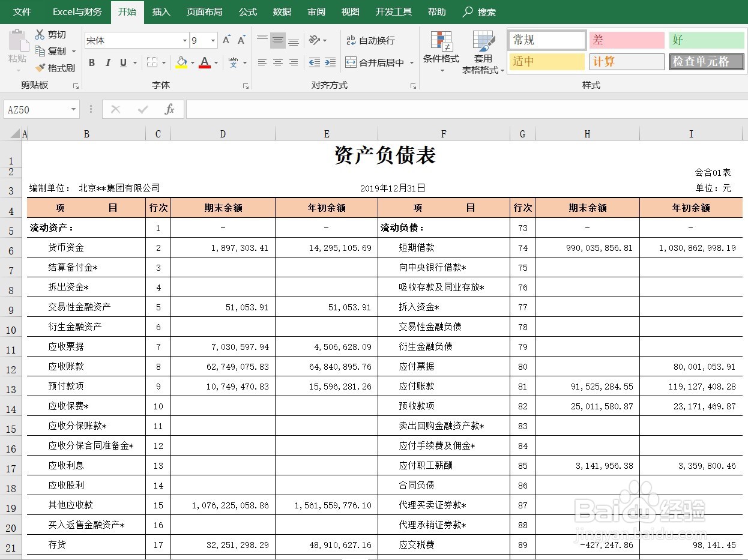
Task: Apply underline formatting
Action: (122, 62)
